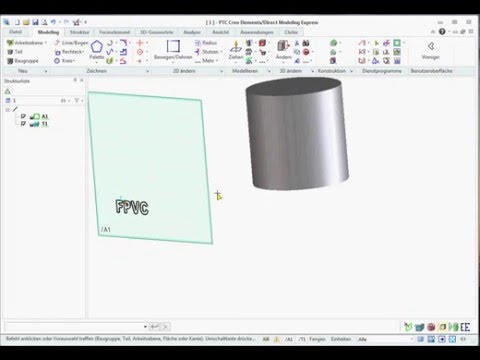The width and height of the screenshot is (480, 360).
Task: Click the Benutzeroberfläche group label
Action: click(x=431, y=71)
